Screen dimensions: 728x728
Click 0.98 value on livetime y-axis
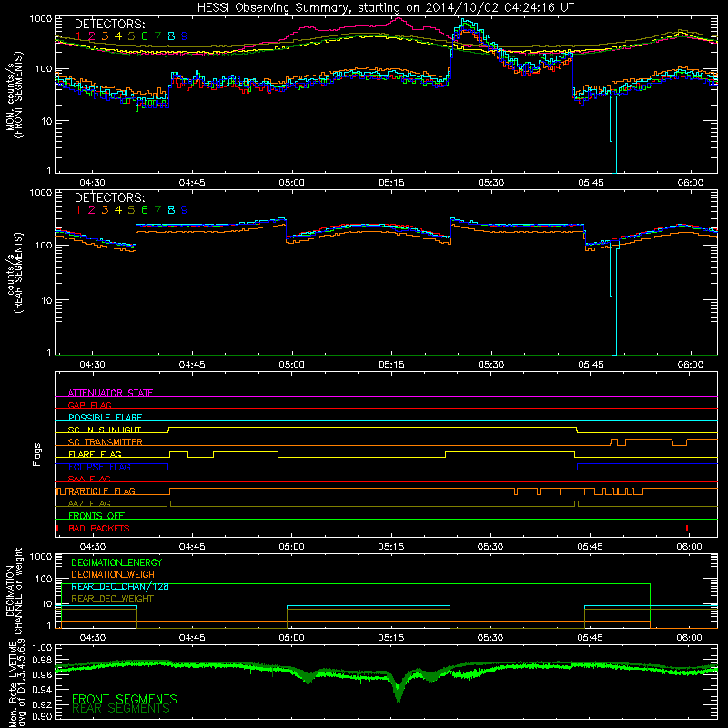pos(43,661)
